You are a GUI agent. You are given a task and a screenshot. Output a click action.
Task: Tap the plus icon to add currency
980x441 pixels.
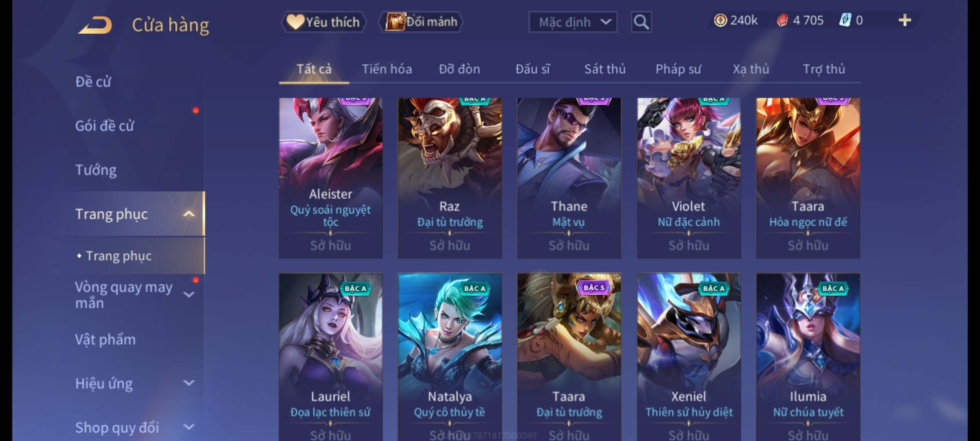[x=905, y=20]
